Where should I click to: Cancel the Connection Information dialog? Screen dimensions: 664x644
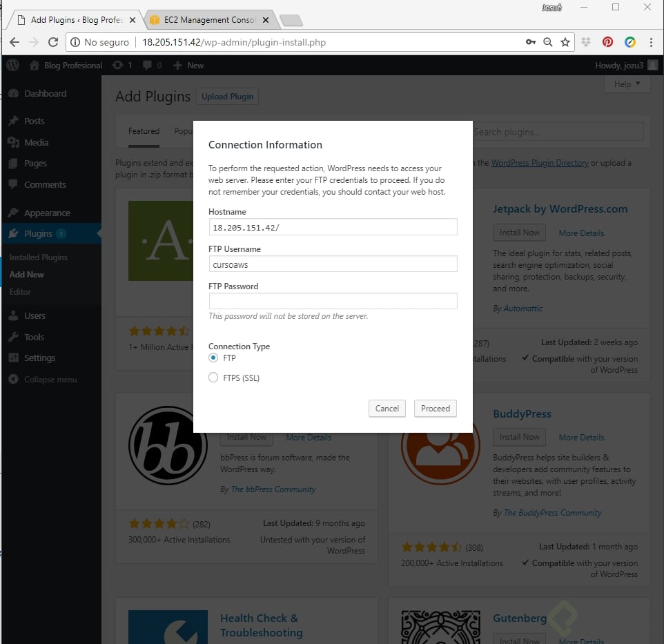click(387, 409)
